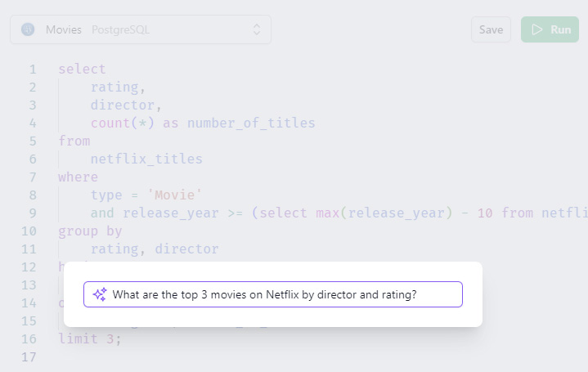Click the 'select' keyword on line 1
588x372 pixels.
point(82,69)
